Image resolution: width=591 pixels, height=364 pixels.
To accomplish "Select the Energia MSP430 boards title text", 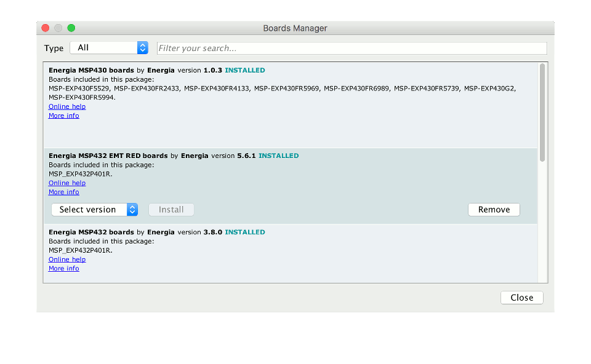I will pyautogui.click(x=91, y=70).
